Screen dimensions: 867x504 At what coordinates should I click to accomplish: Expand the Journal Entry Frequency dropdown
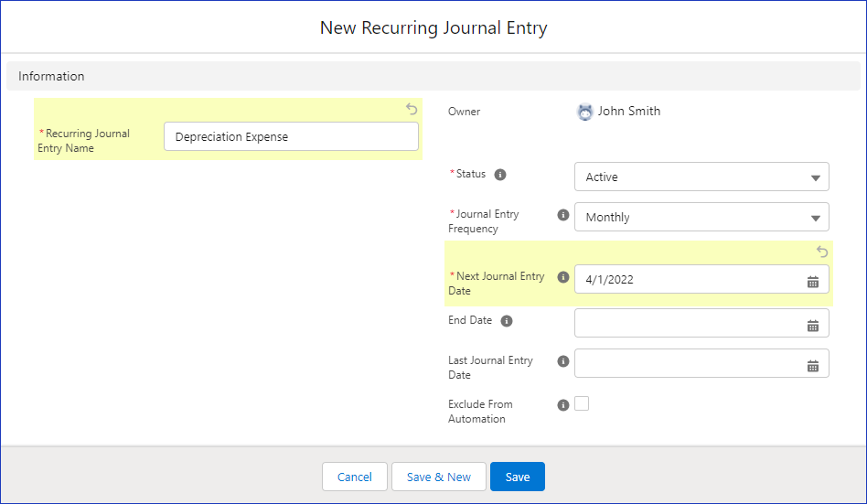pyautogui.click(x=701, y=217)
